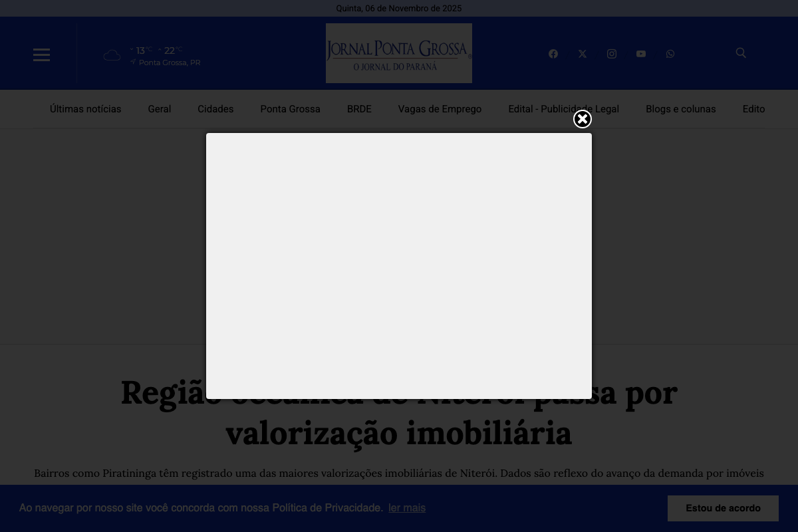Open the Últimas notícias menu item
798x532 pixels.
click(x=85, y=109)
